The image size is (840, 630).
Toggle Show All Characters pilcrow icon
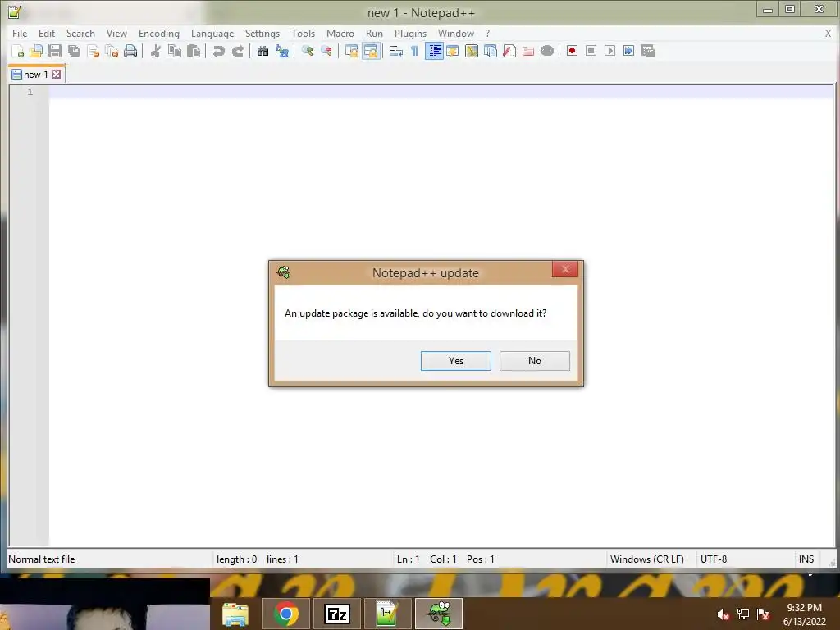414,51
